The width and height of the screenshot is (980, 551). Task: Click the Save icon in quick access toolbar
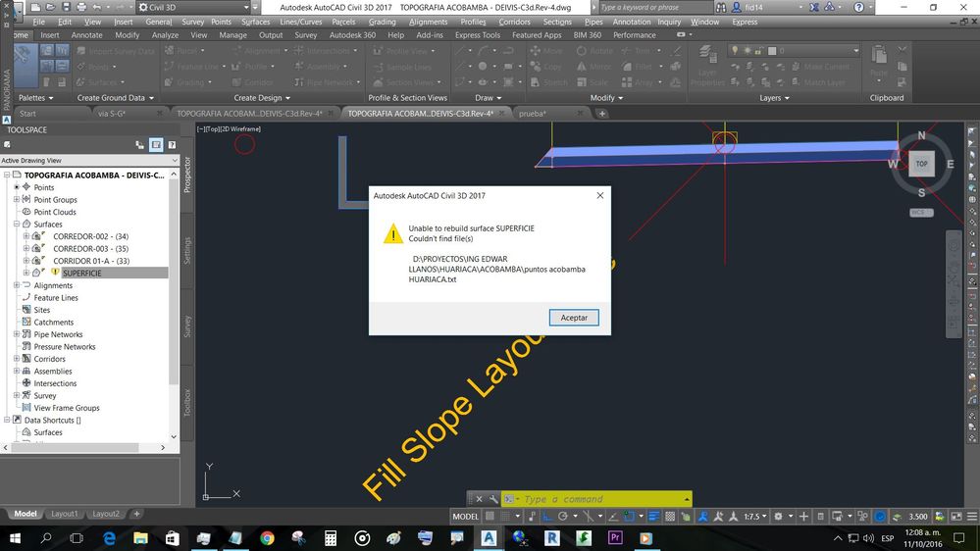pos(66,8)
